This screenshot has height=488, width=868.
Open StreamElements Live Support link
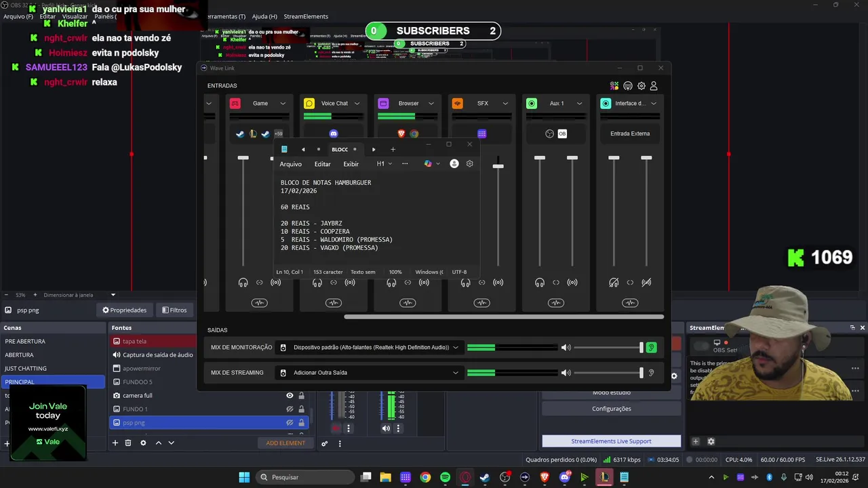click(611, 441)
